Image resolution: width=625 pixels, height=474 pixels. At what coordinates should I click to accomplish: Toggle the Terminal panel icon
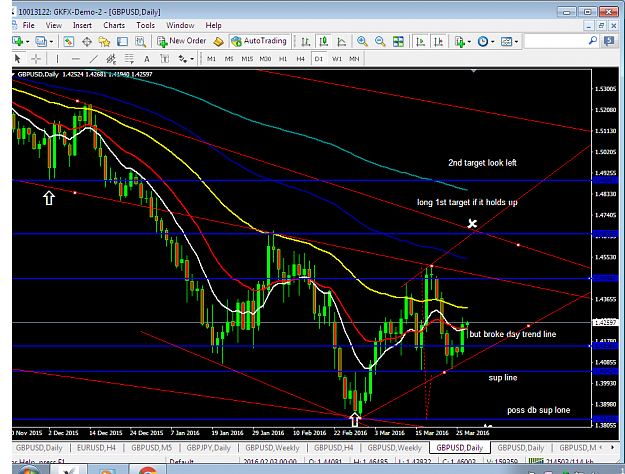click(x=122, y=41)
